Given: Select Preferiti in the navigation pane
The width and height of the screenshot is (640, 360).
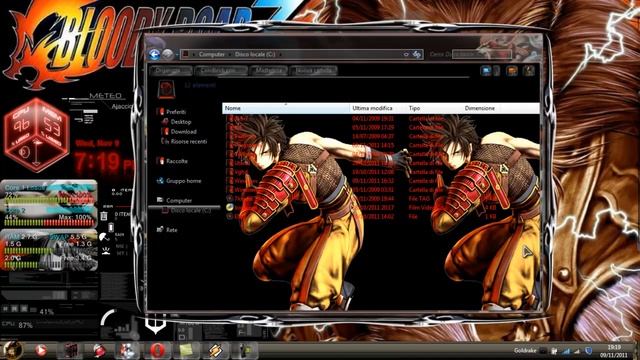Looking at the screenshot, I should (x=176, y=112).
